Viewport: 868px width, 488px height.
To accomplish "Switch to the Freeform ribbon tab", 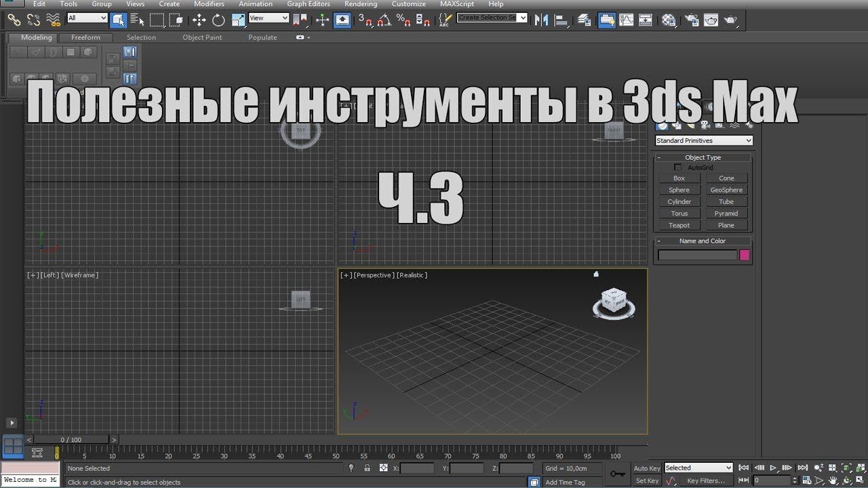I will click(85, 37).
